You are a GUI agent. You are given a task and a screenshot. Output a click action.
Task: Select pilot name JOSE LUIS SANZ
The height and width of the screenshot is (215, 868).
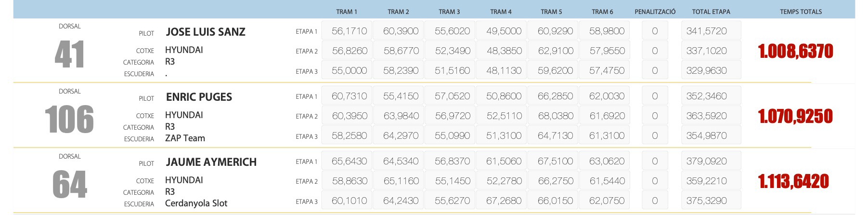206,32
